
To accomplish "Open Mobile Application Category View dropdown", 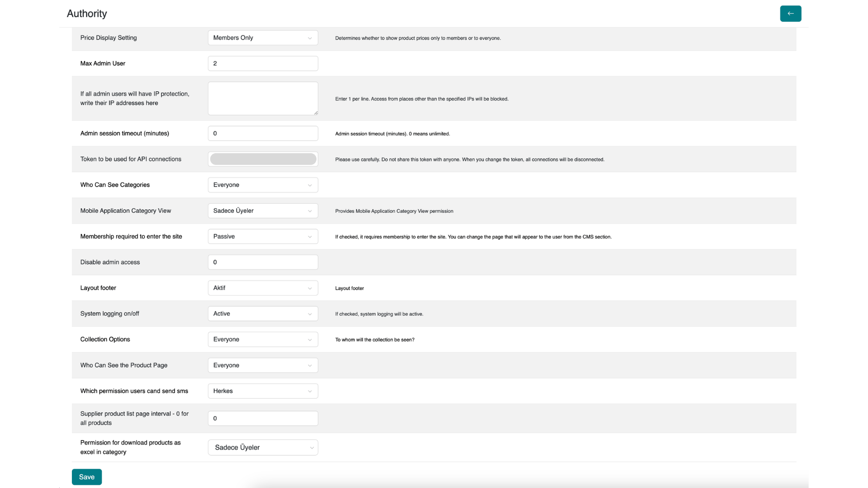I will coord(263,211).
